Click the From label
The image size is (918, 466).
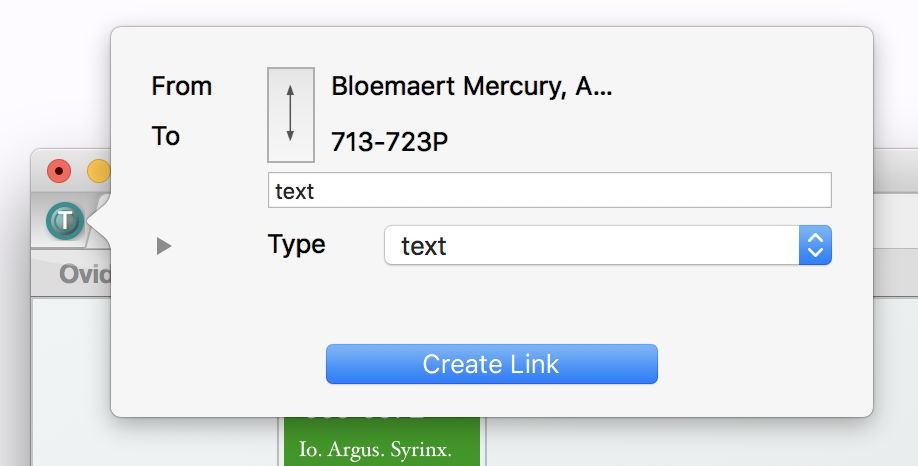pyautogui.click(x=181, y=87)
